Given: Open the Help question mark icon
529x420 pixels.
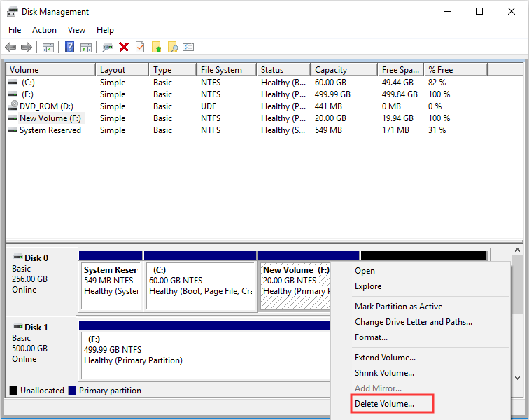Looking at the screenshot, I should (69, 47).
